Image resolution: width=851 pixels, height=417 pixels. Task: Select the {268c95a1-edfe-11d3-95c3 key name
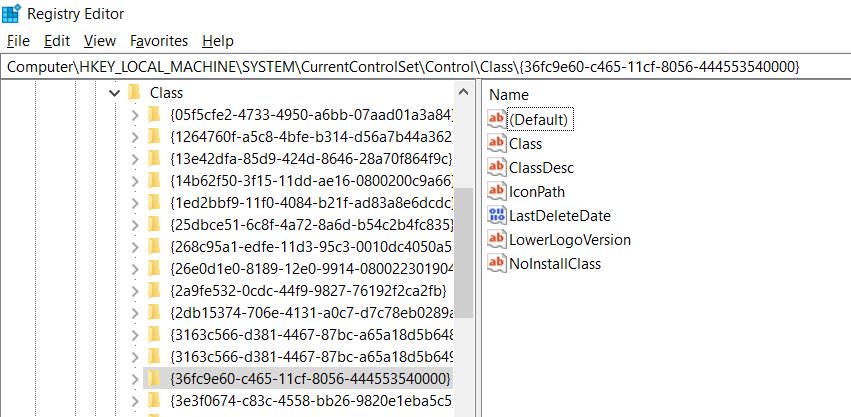tap(311, 247)
